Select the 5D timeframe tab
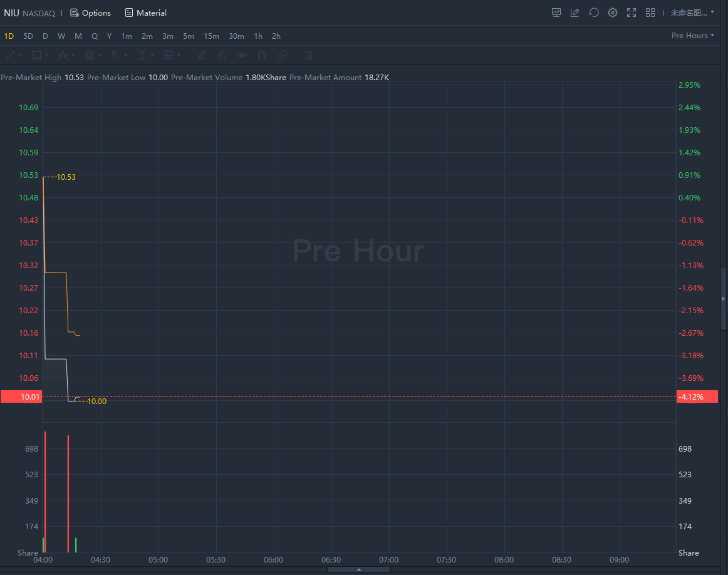 (x=28, y=36)
